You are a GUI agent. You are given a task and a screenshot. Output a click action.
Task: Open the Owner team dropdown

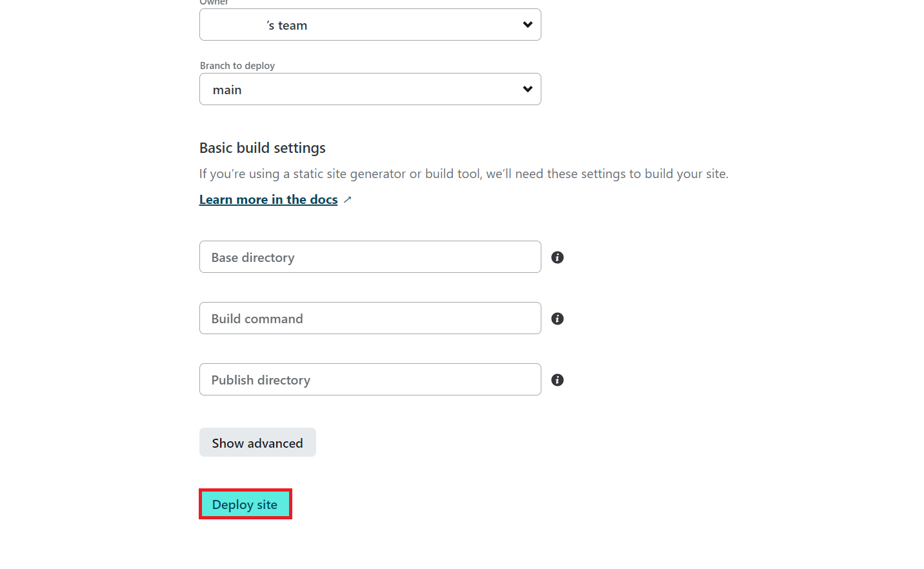[370, 25]
